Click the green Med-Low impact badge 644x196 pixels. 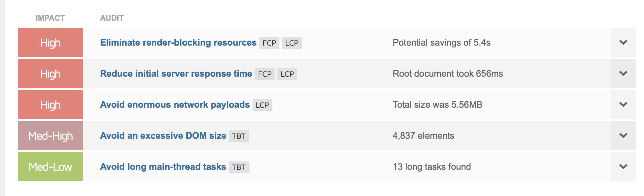(x=50, y=167)
